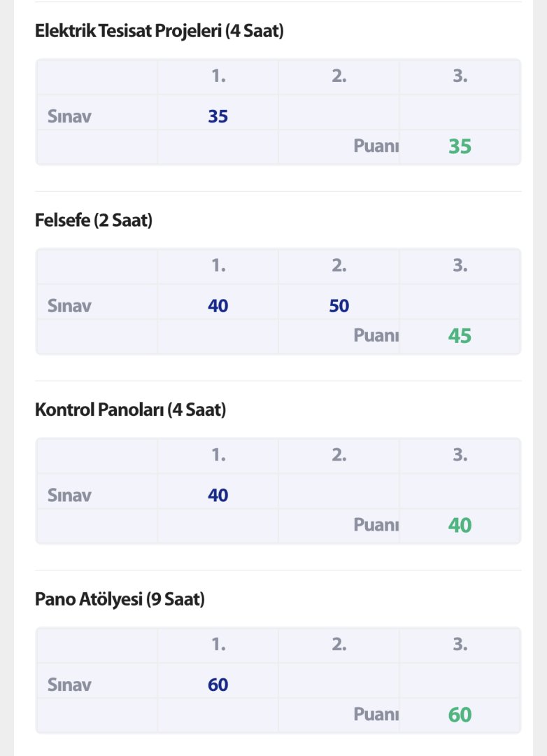Click Elektrik Tesisat Projeleri first exam score 35

[218, 116]
